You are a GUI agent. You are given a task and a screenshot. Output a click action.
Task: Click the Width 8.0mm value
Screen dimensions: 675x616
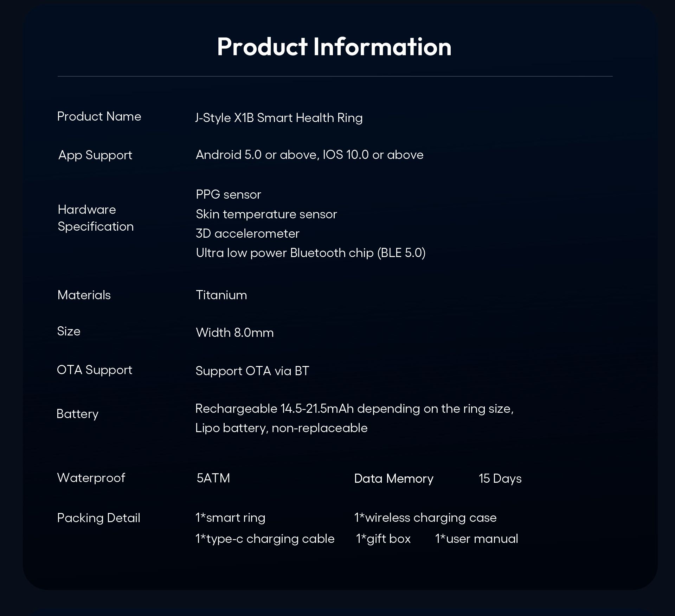click(234, 333)
